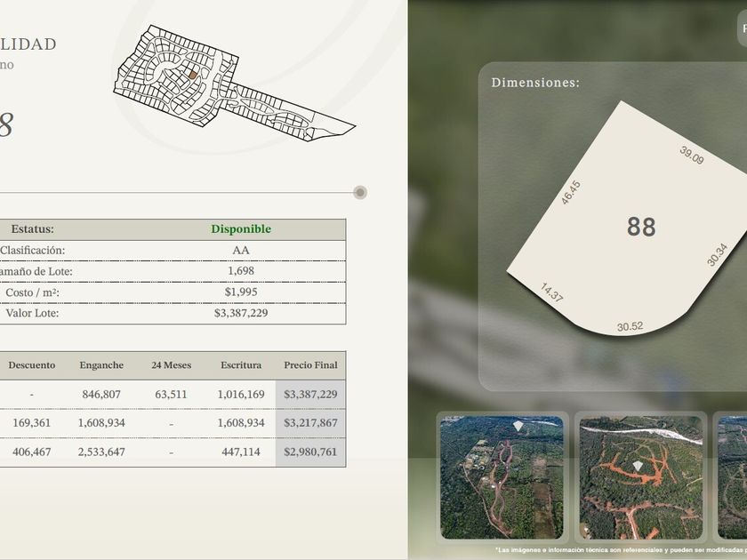
Task: Click final price $3,387,229 in payment table
Action: (x=310, y=395)
